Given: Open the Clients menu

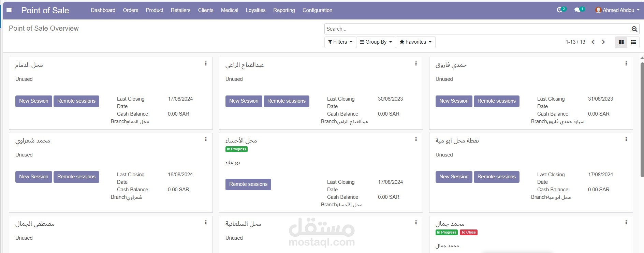Looking at the screenshot, I should click(206, 10).
